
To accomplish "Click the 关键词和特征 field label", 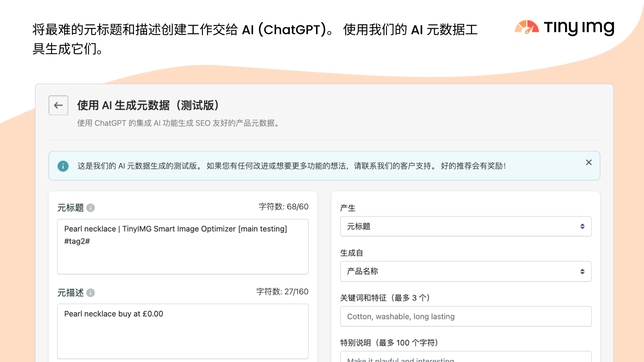I will point(385,298).
